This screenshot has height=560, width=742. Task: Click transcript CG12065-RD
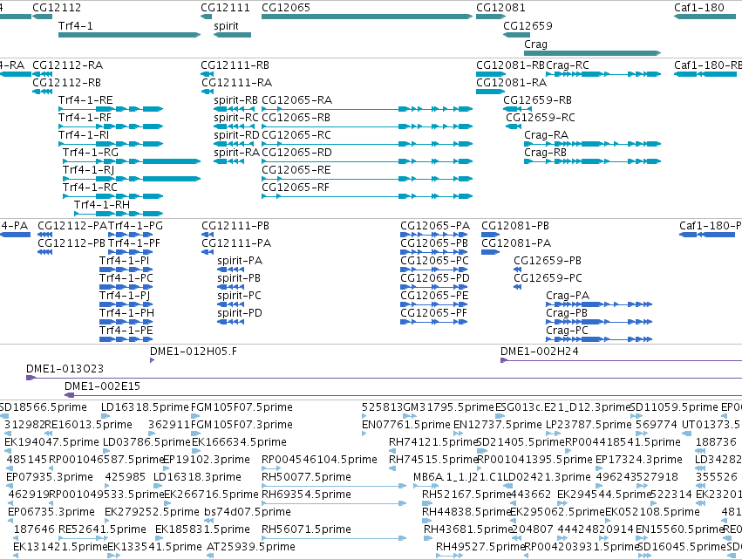tap(367, 161)
